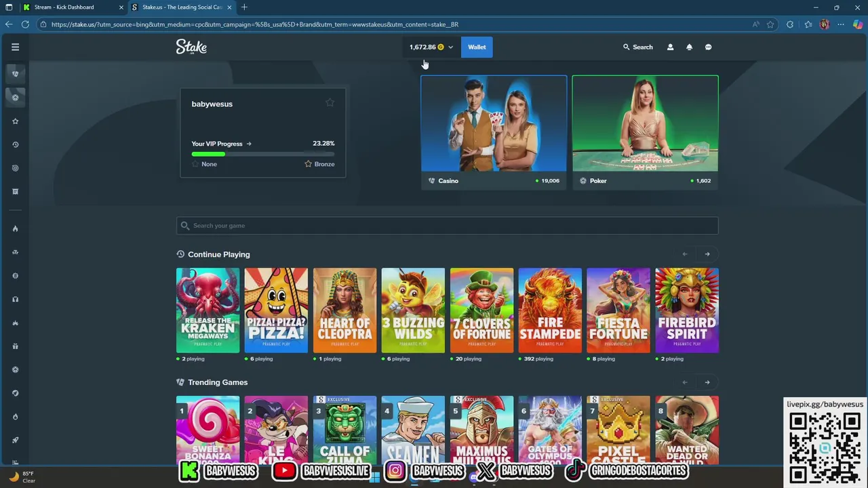Open the Poker banner card
The width and height of the screenshot is (868, 488).
pos(645,132)
